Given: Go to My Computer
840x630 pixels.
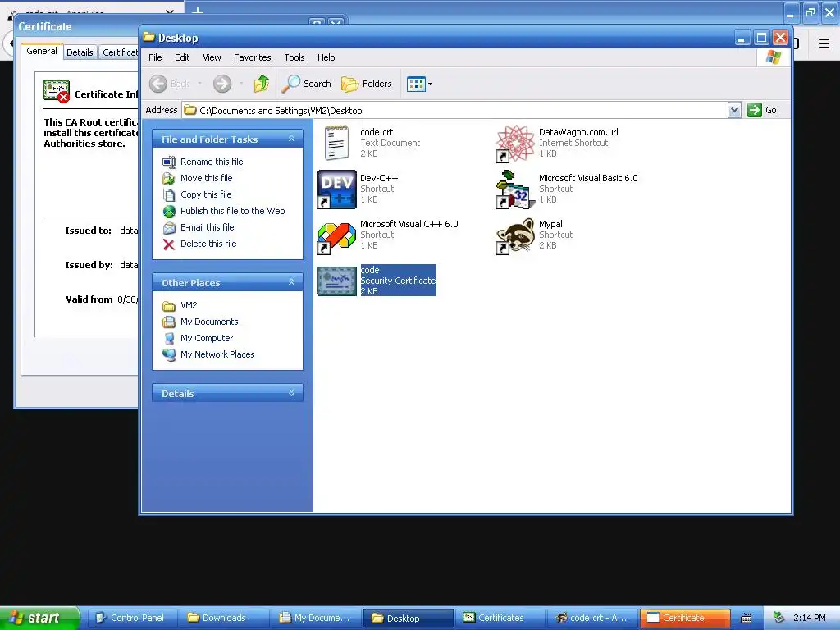Looking at the screenshot, I should click(207, 338).
